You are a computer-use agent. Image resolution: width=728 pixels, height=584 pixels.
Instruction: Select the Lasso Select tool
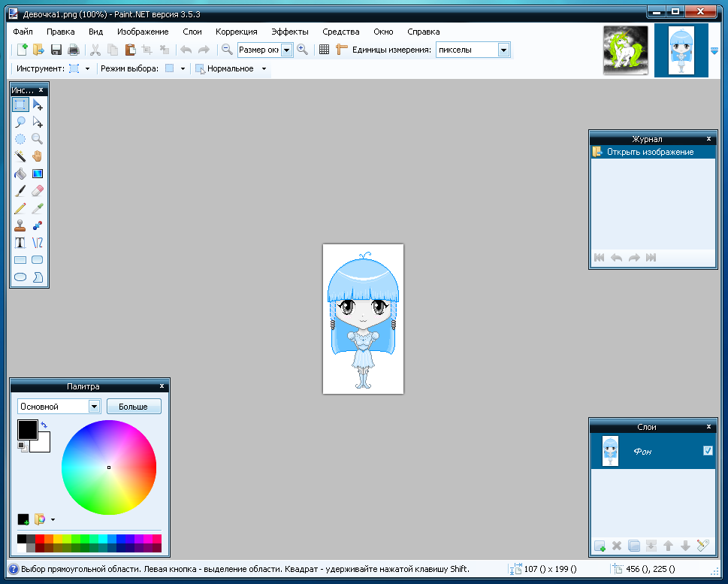(x=20, y=123)
